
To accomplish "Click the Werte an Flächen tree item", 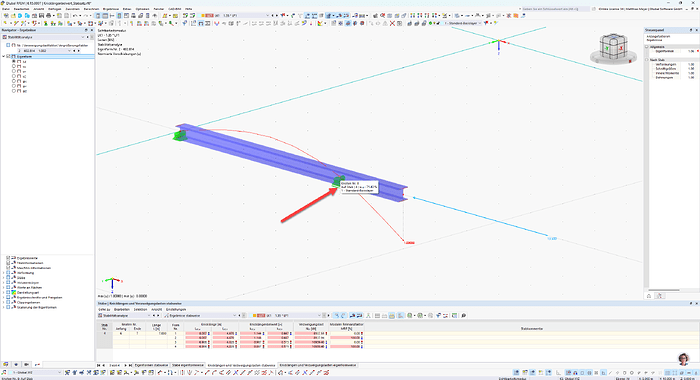I will [29, 288].
